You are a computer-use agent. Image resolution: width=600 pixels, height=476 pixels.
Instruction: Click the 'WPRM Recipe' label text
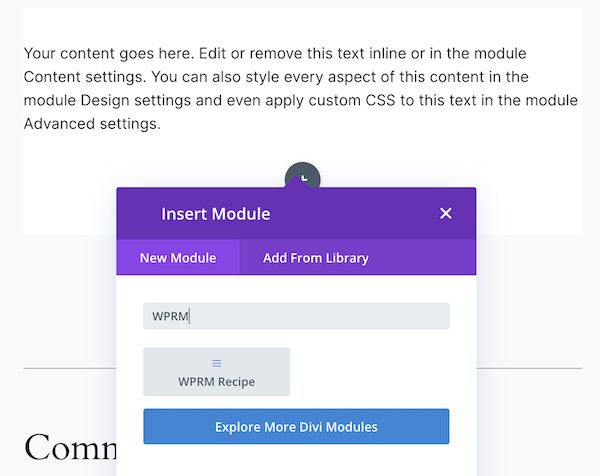[216, 382]
